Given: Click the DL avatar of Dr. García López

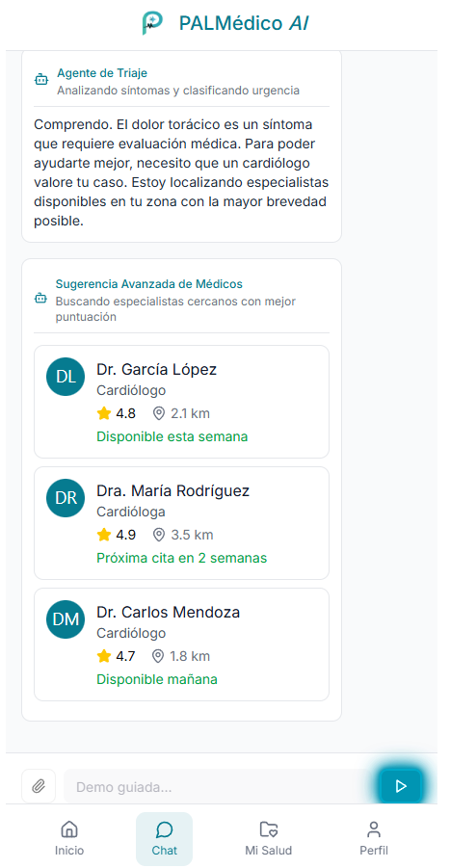Looking at the screenshot, I should (x=66, y=377).
